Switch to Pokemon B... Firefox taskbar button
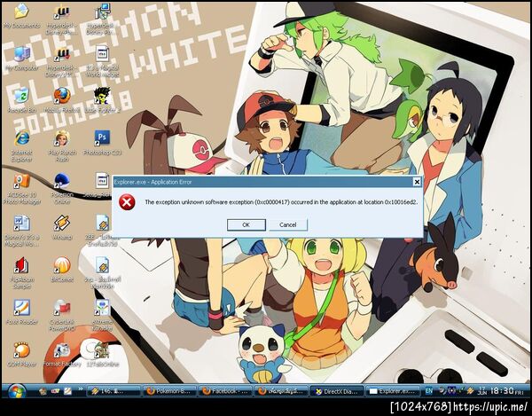This screenshot has width=532, height=416. [169, 391]
